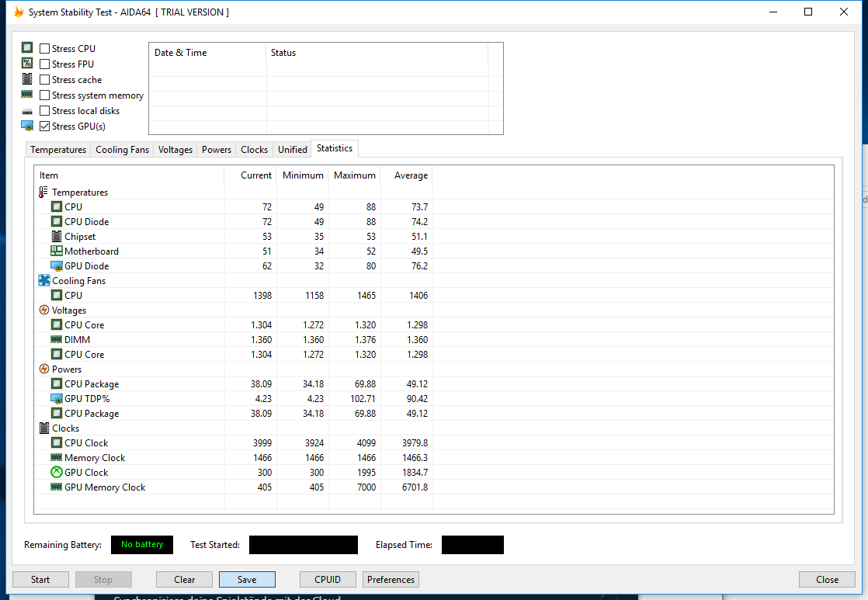Select the Memory Clock average 1466.3

coord(415,457)
